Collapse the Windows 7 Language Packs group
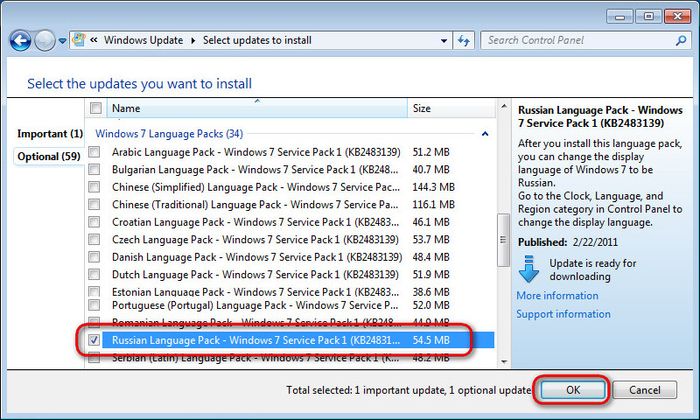Image resolution: width=700 pixels, height=420 pixels. coord(486,133)
